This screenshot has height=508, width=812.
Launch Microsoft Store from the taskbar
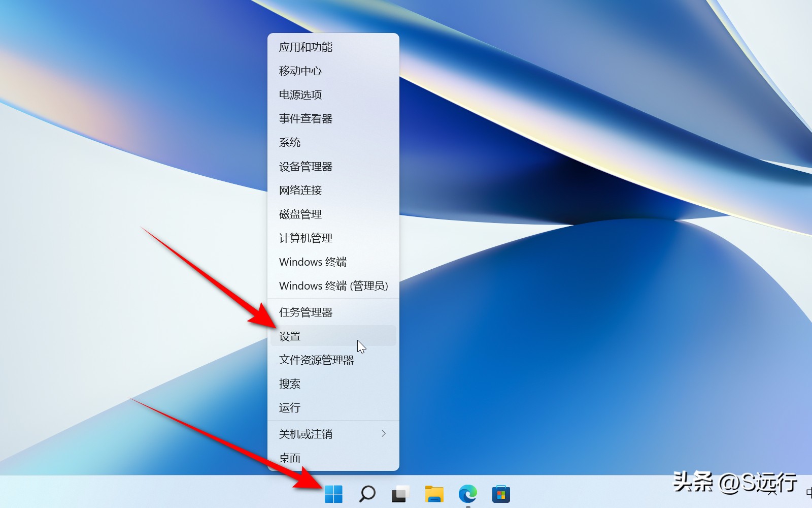point(501,493)
